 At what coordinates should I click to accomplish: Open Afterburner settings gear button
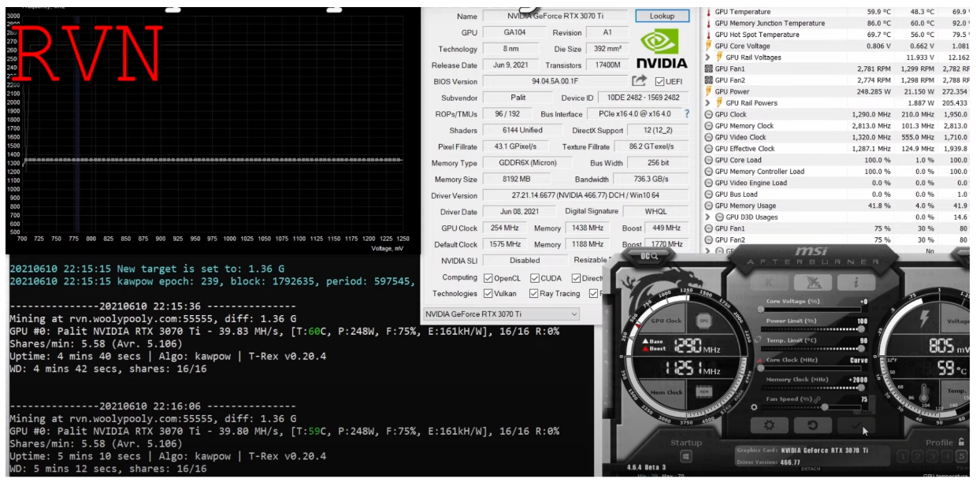click(770, 425)
